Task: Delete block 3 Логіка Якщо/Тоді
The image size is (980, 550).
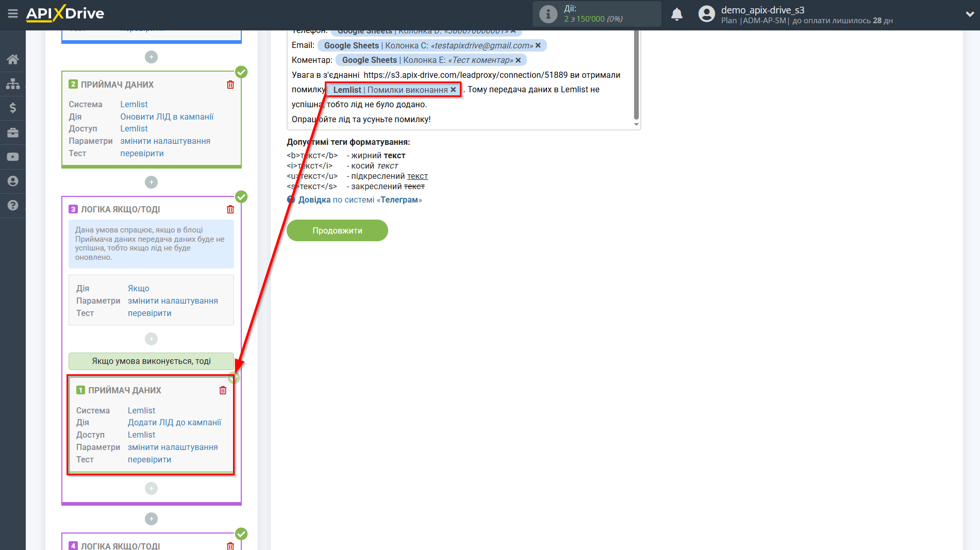Action: coord(230,209)
